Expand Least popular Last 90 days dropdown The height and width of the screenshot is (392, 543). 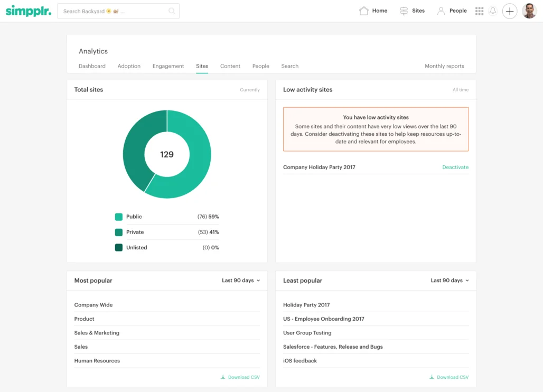[x=450, y=281]
